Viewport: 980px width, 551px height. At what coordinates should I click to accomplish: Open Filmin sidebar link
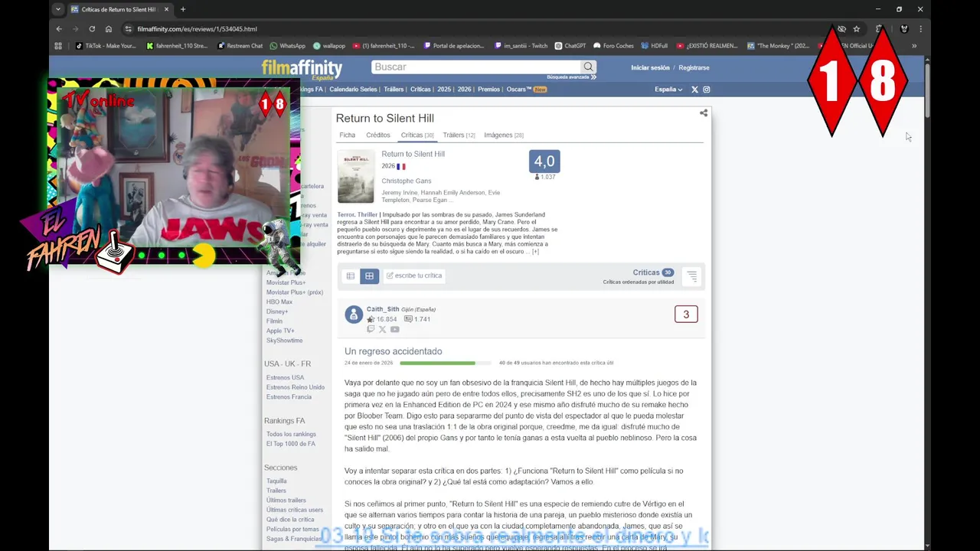(x=274, y=321)
